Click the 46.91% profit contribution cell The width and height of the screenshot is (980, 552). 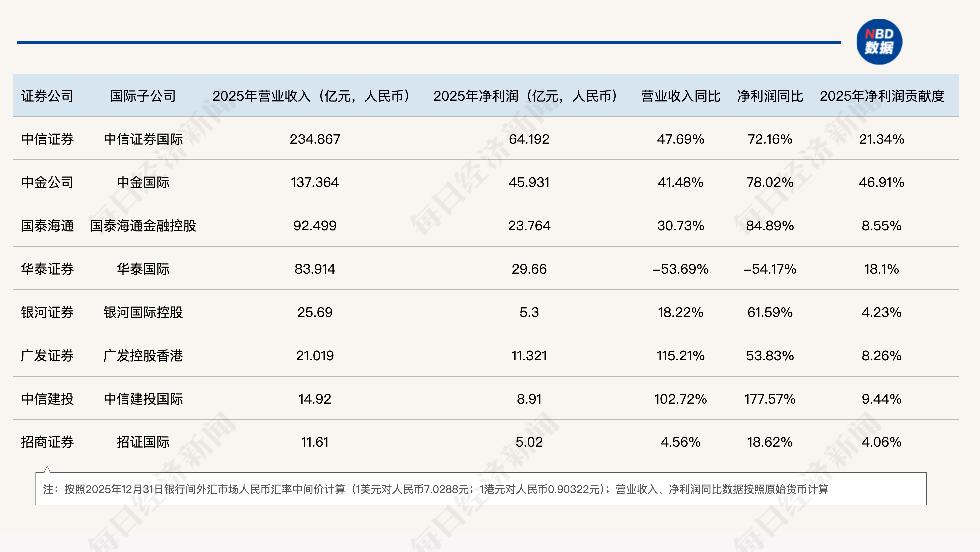(x=881, y=182)
